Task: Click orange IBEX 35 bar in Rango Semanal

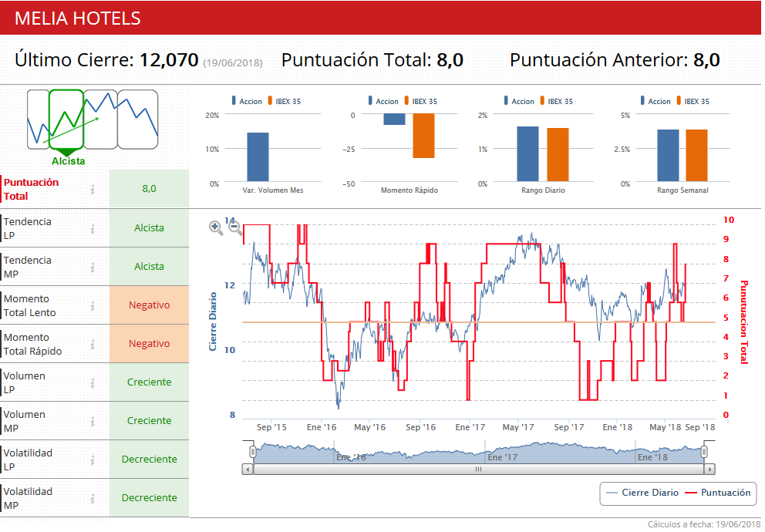Action: click(x=696, y=156)
